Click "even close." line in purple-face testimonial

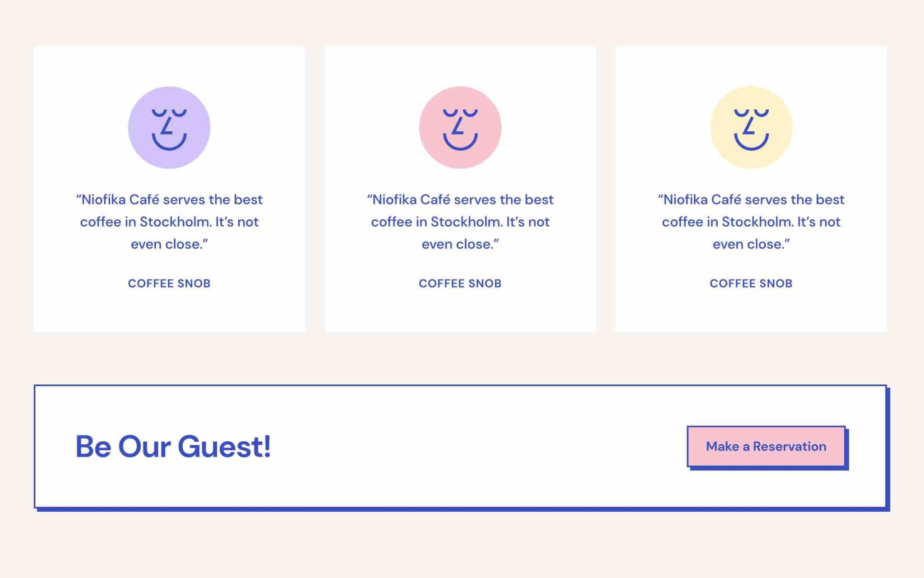(169, 244)
